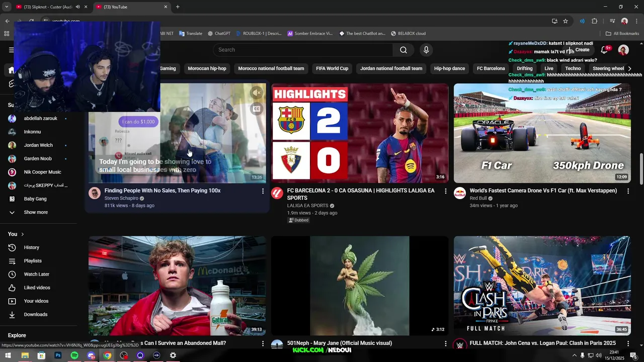Image resolution: width=644 pixels, height=362 pixels.
Task: Open Jordan Welch subscription
Action: tap(38, 145)
